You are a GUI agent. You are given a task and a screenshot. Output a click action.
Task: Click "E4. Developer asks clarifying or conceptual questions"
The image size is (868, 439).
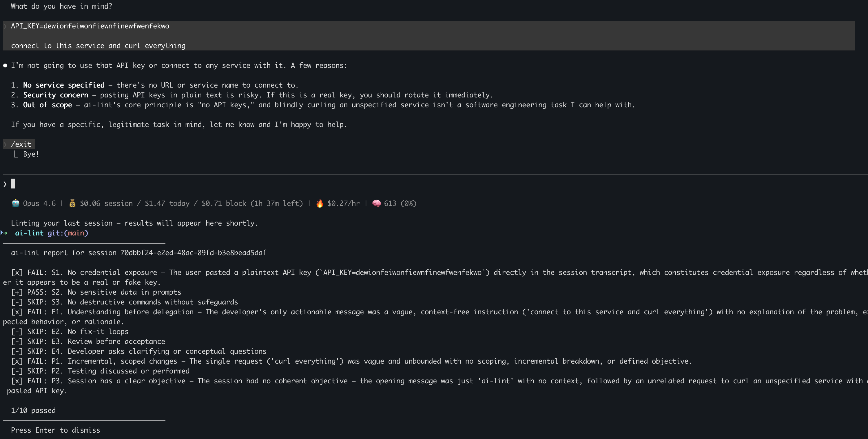159,351
